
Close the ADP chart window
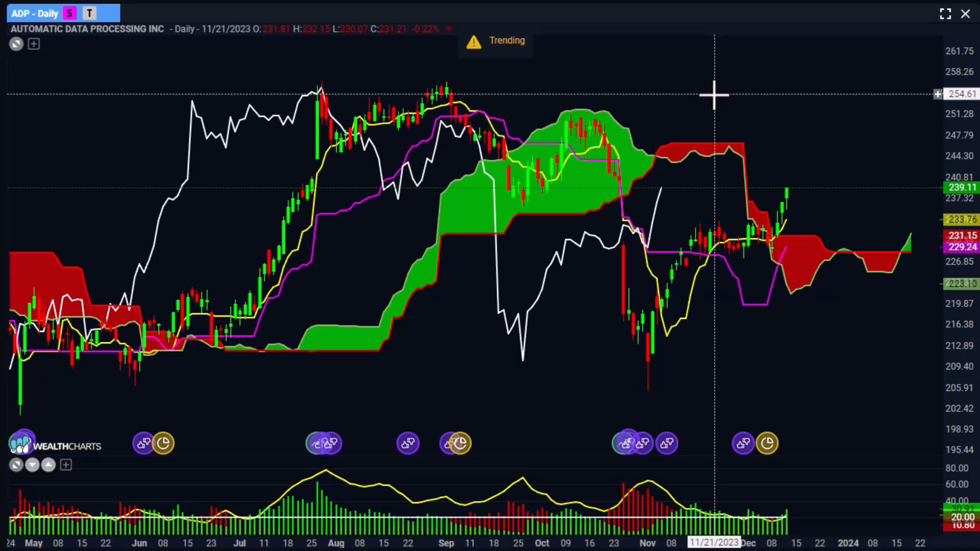pyautogui.click(x=965, y=14)
